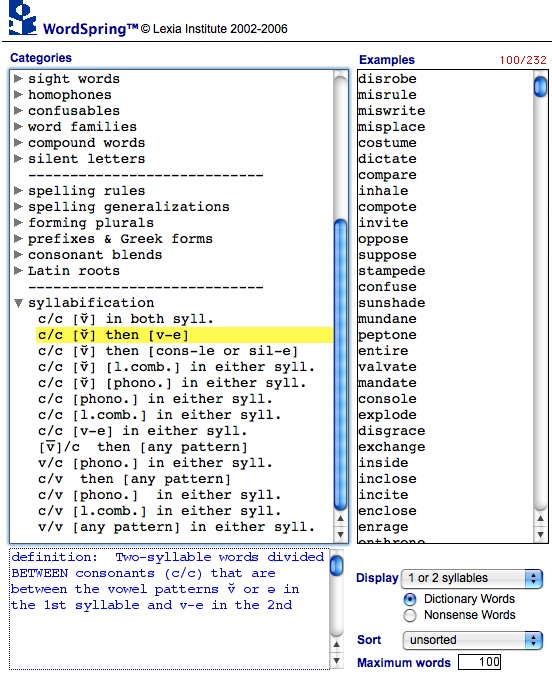This screenshot has width=552, height=683.
Task: Click the 100/232 example count
Action: pos(523,60)
